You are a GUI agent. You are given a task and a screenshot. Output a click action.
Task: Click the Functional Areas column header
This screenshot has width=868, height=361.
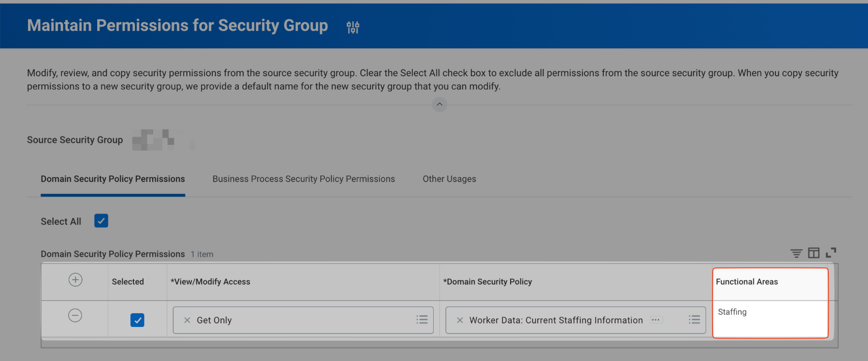click(747, 282)
